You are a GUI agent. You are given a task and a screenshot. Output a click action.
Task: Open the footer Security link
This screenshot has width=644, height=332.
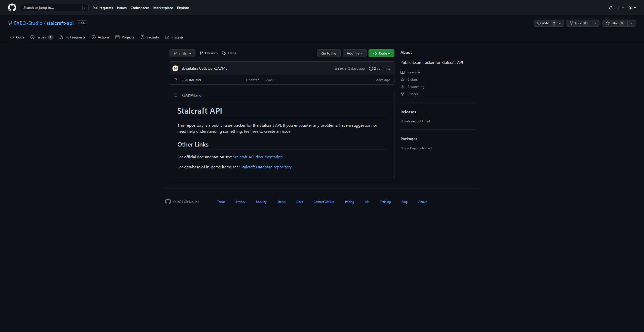point(261,202)
